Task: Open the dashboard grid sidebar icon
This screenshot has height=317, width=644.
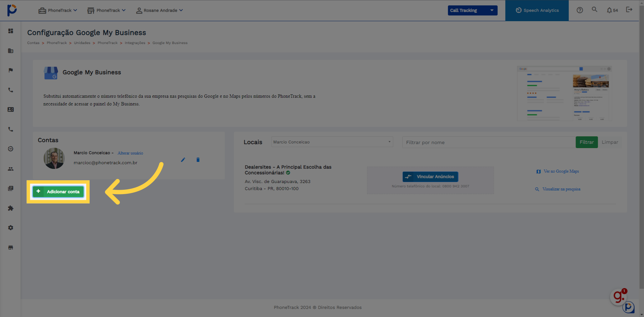Action: pyautogui.click(x=11, y=31)
